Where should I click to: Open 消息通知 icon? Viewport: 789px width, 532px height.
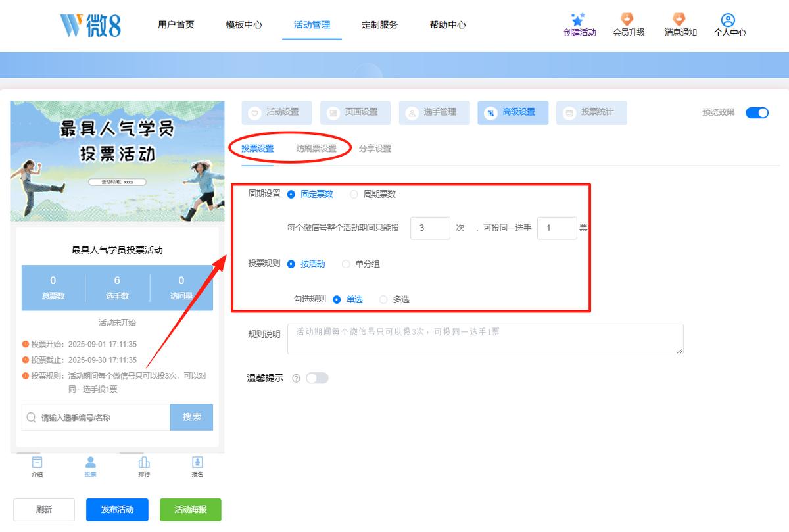680,19
